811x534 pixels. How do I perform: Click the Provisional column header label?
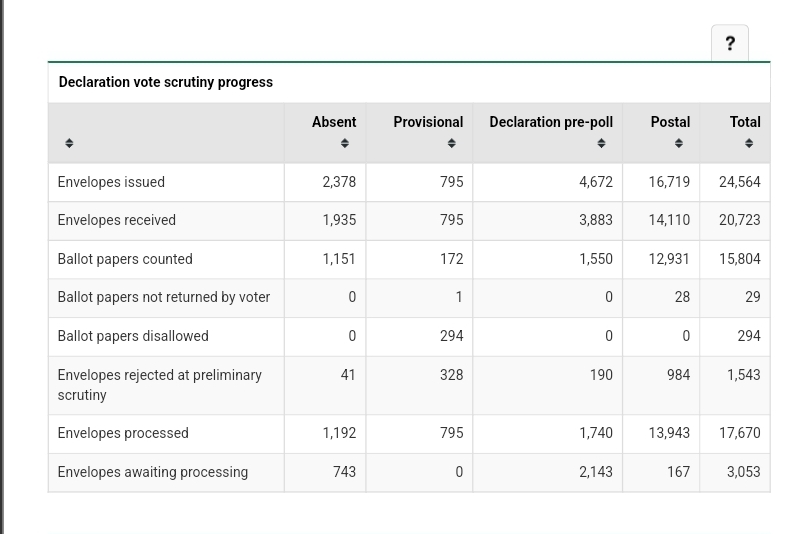click(x=427, y=122)
